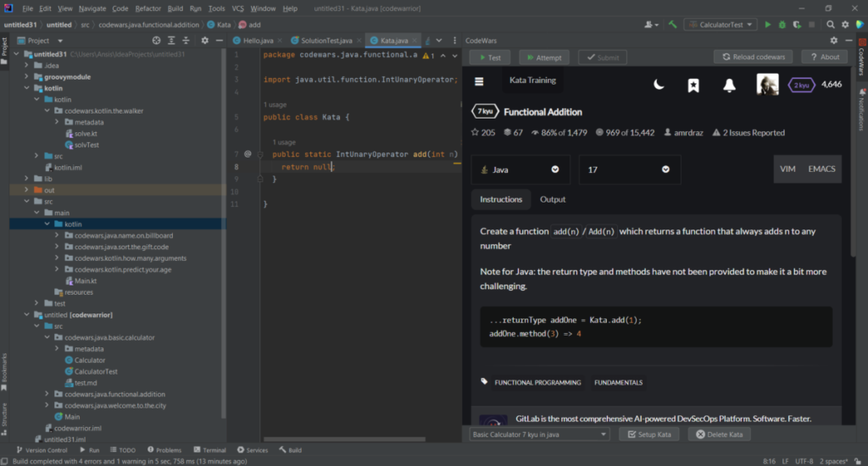
Task: Hide the Project panel with minus icon
Action: coord(220,41)
